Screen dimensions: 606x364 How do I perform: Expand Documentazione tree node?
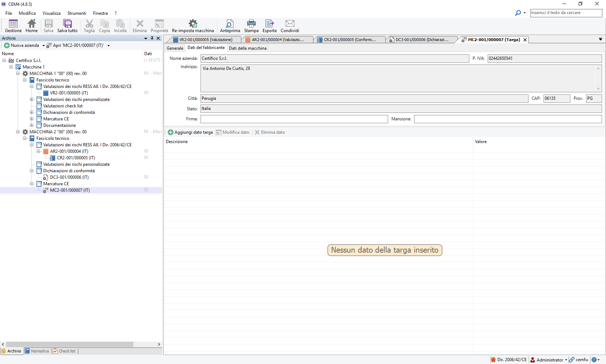click(31, 125)
